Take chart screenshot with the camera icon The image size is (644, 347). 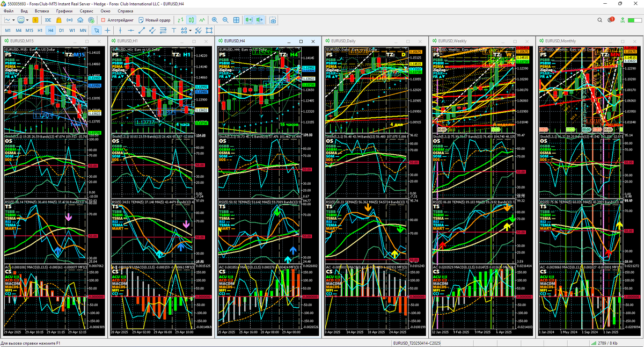[x=273, y=20]
